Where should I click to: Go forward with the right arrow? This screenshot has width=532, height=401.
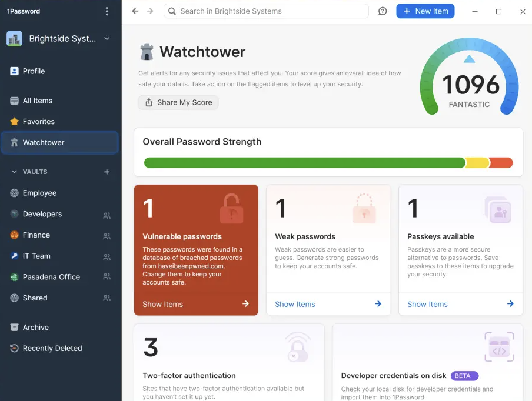[150, 11]
